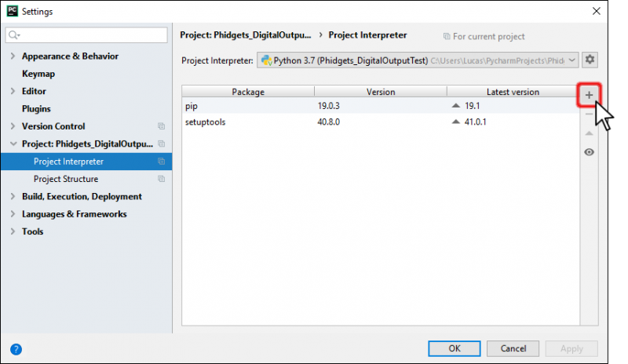The width and height of the screenshot is (628, 364).
Task: Click the upgrade package arrow icon
Action: (x=589, y=133)
